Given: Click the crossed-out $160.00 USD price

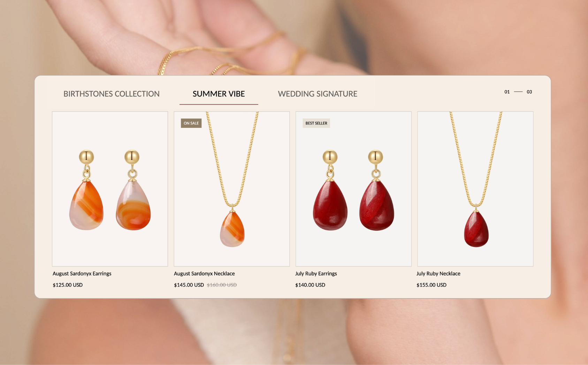Looking at the screenshot, I should coord(222,285).
